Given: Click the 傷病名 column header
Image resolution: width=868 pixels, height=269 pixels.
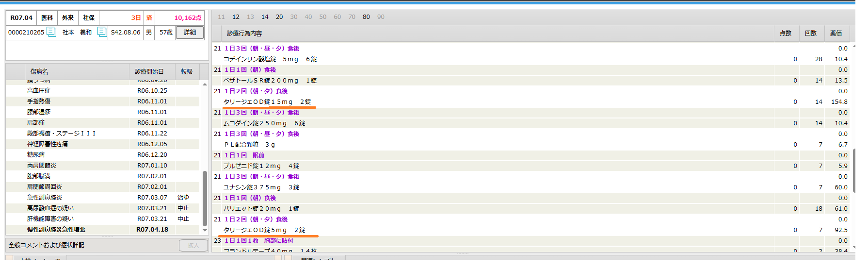Looking at the screenshot, I should coord(77,71).
